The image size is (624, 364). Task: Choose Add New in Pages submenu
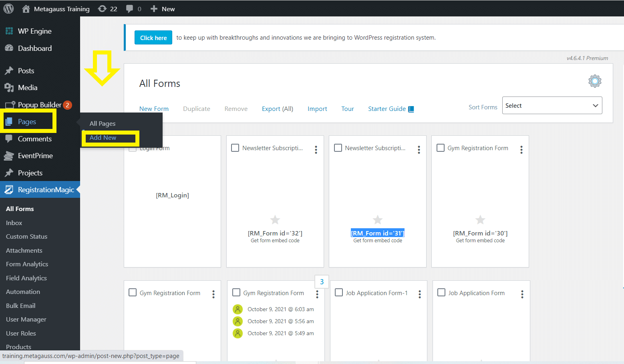[x=103, y=138]
